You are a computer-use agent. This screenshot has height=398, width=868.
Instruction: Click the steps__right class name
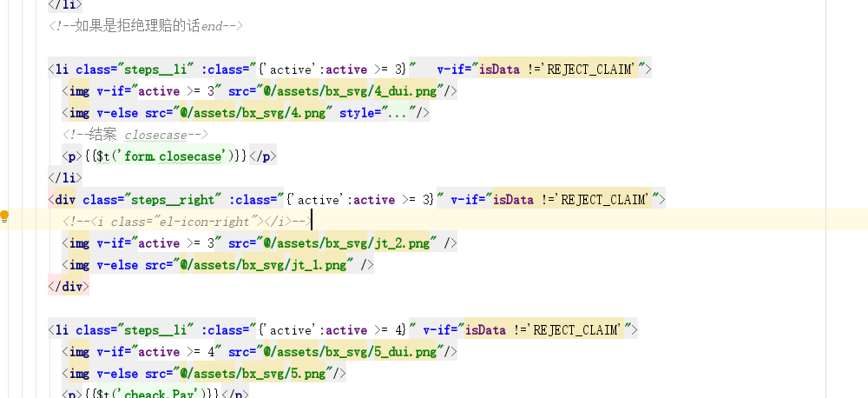[173, 200]
